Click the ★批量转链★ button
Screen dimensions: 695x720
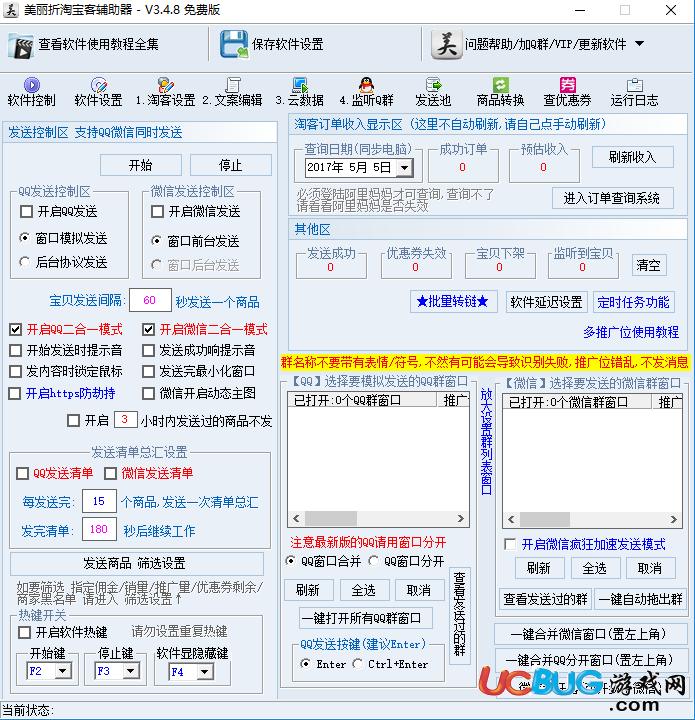pyautogui.click(x=453, y=302)
